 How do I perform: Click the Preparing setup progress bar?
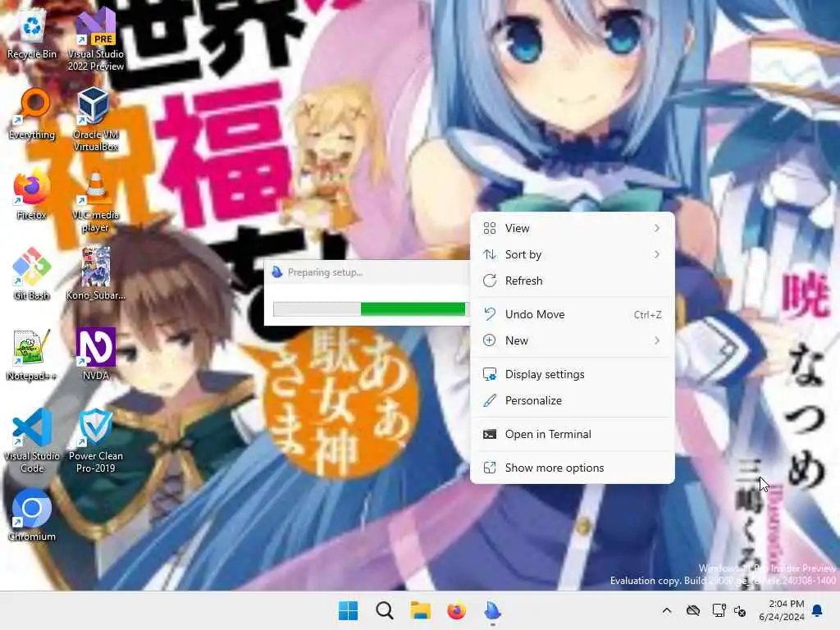coord(370,309)
